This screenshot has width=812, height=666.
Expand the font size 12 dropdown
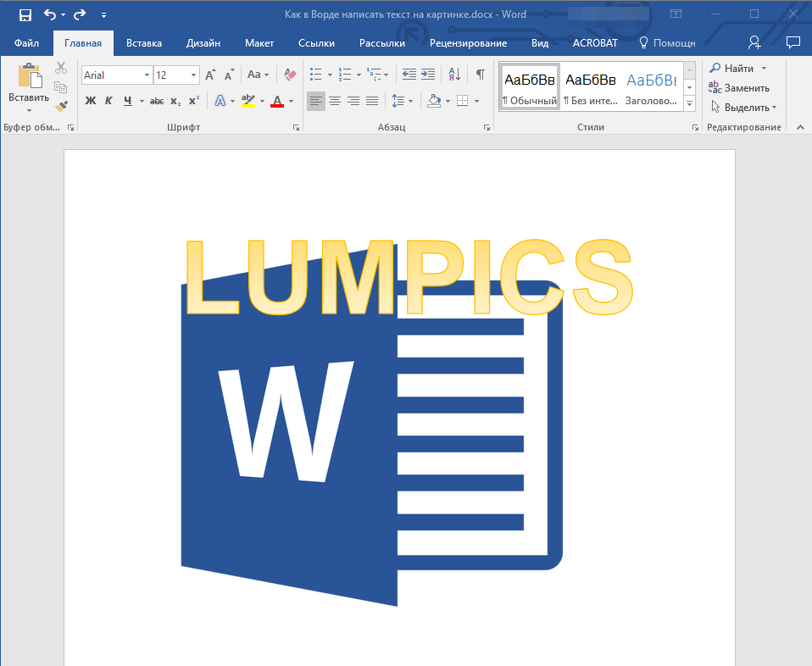pyautogui.click(x=194, y=75)
